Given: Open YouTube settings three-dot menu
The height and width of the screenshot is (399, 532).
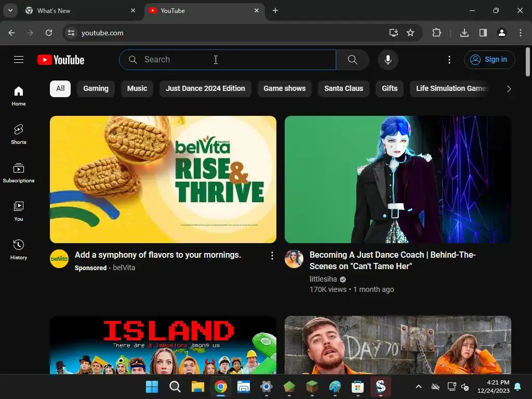Looking at the screenshot, I should tap(449, 60).
